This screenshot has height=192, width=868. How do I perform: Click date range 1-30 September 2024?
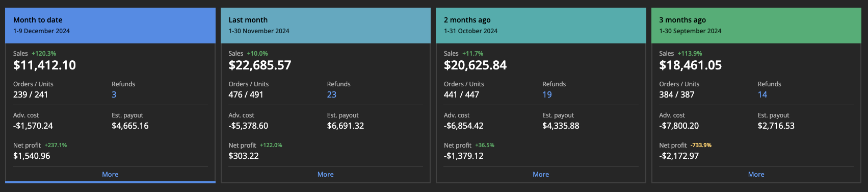(690, 31)
